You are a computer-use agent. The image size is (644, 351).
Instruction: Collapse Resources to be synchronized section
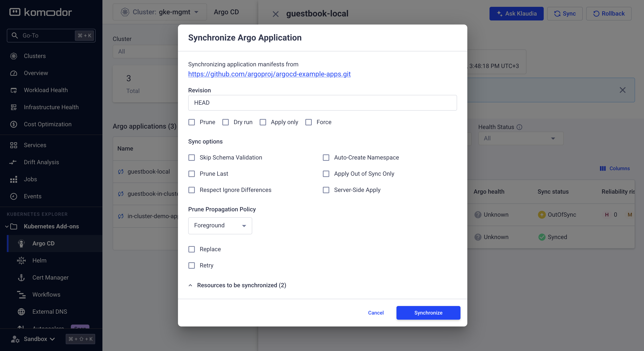pyautogui.click(x=191, y=285)
